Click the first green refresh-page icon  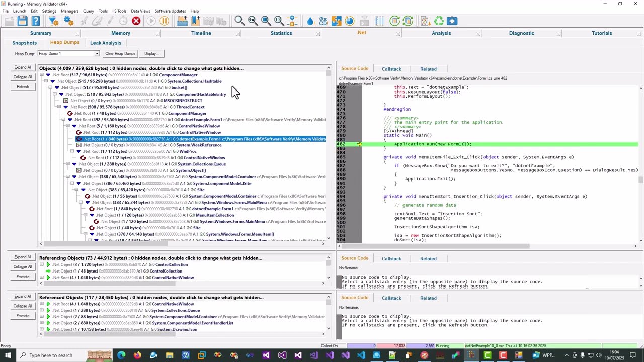point(395,21)
